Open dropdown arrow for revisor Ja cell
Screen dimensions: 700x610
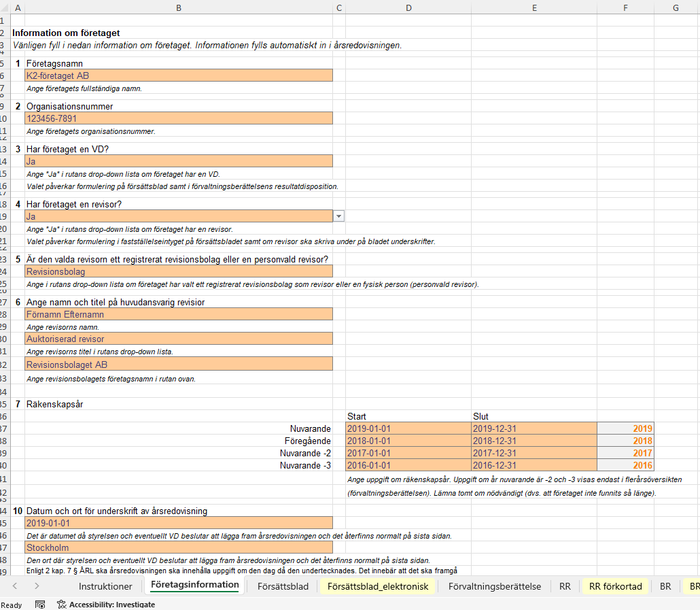pyautogui.click(x=339, y=216)
